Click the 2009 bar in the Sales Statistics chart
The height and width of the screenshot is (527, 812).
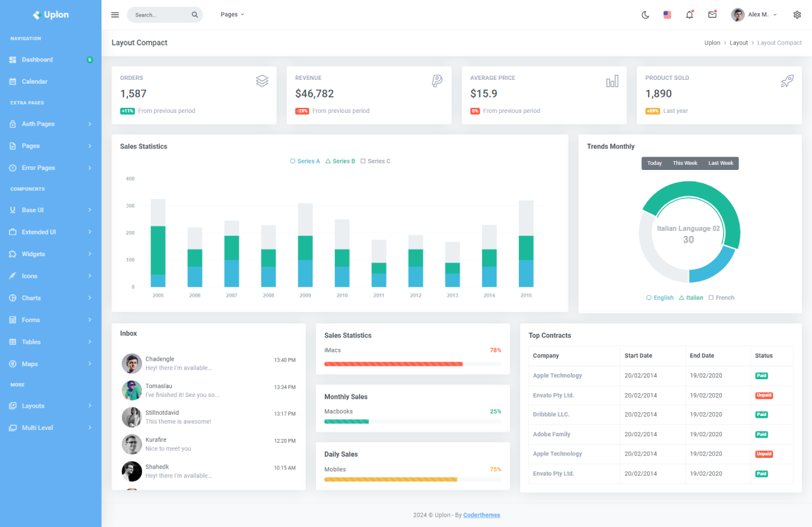(x=305, y=245)
